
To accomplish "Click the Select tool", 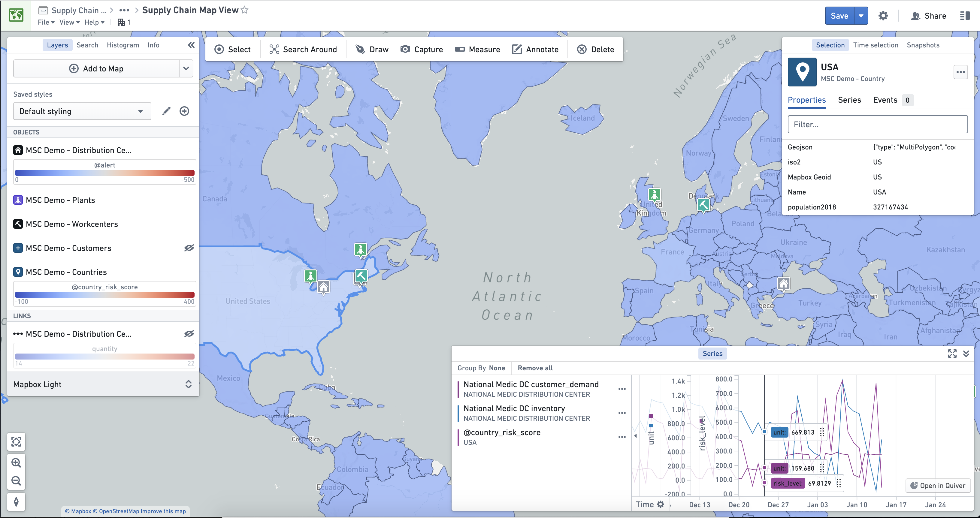I will pyautogui.click(x=232, y=50).
